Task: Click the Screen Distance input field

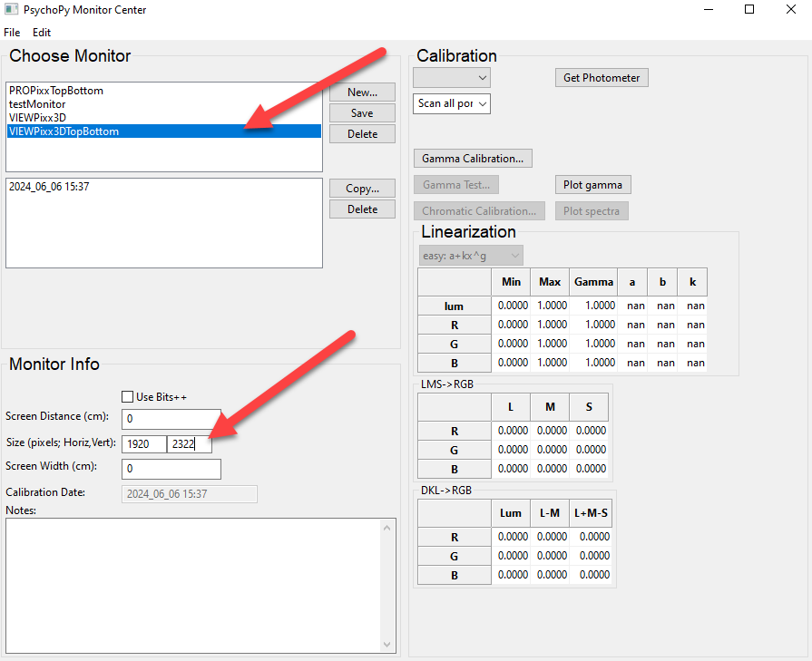Action: coord(171,418)
